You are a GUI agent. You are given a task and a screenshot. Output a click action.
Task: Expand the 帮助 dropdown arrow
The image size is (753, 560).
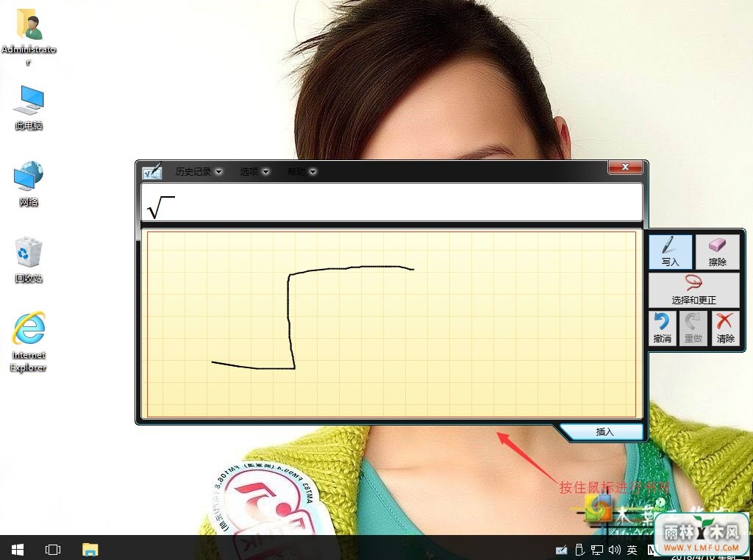click(x=313, y=172)
